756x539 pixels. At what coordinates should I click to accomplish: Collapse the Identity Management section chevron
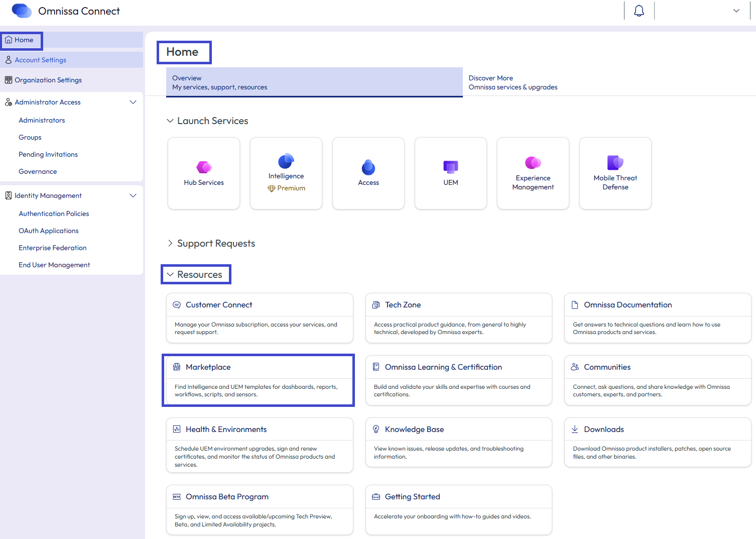[x=133, y=195]
